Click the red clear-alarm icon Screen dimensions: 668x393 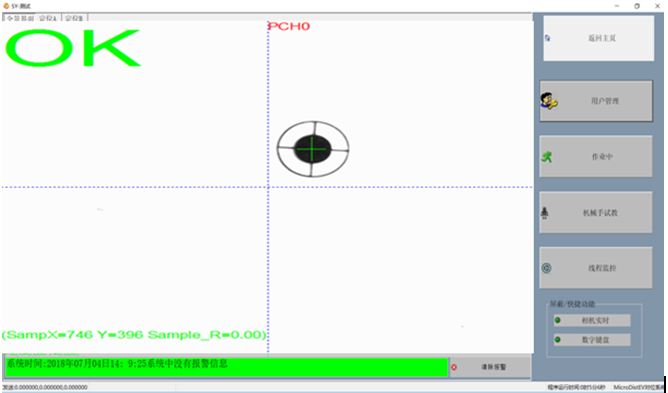454,367
